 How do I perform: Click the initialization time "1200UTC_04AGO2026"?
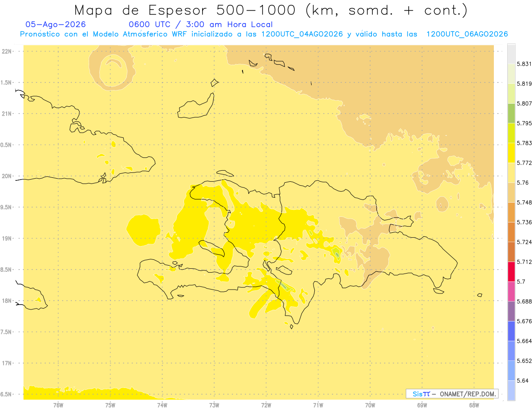pyautogui.click(x=302, y=34)
